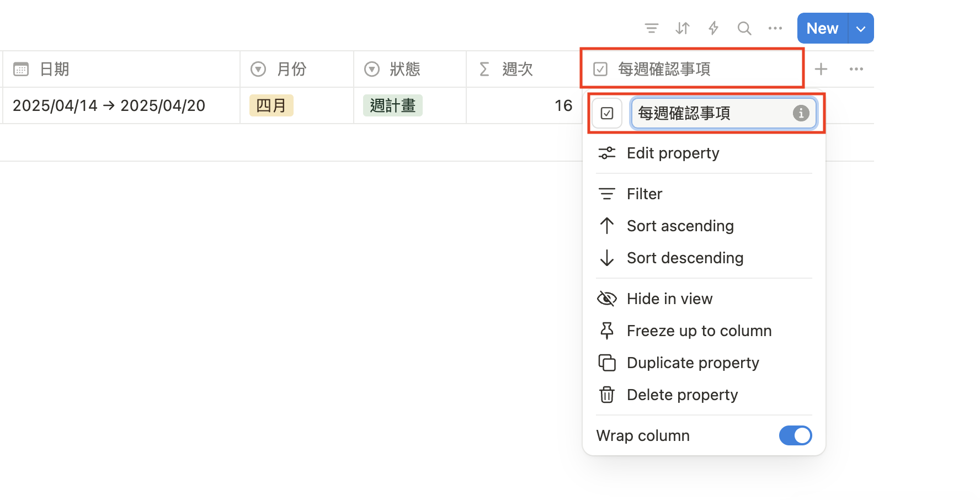The image size is (980, 500).
Task: Click the blue New button
Action: 822,29
